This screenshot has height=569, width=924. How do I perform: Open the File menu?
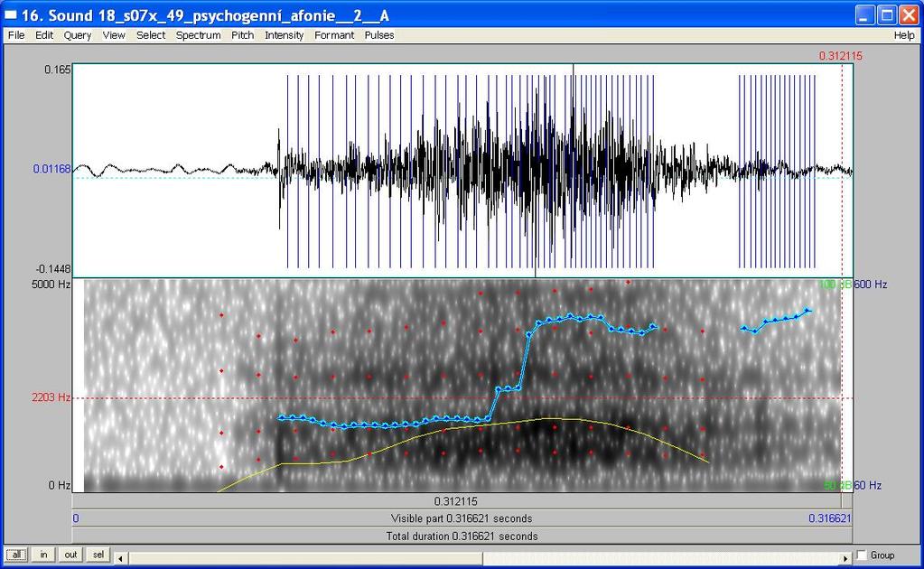click(16, 35)
